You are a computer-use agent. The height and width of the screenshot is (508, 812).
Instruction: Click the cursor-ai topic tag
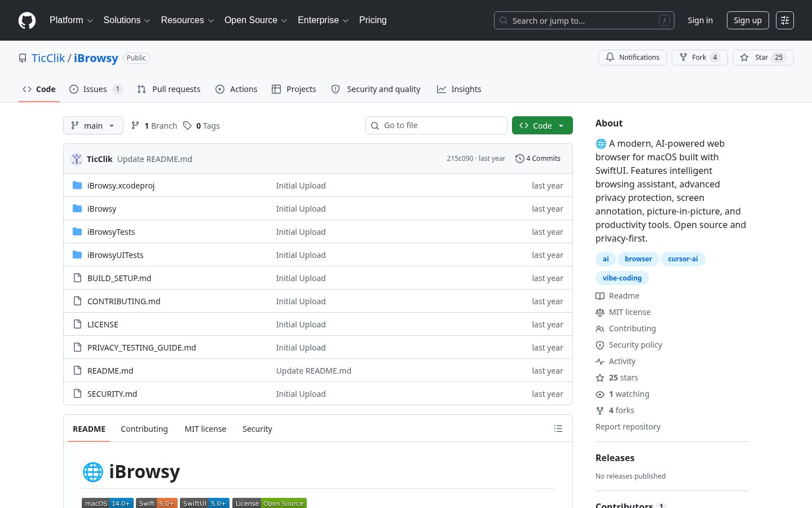(683, 259)
